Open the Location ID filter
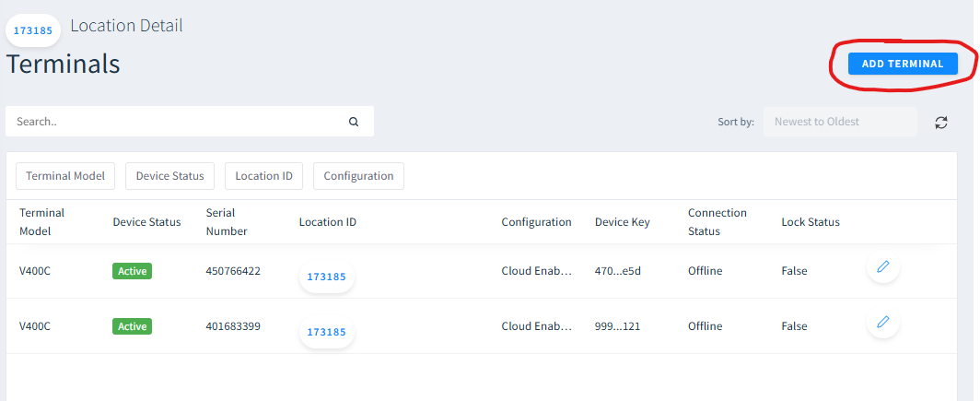This screenshot has width=980, height=401. point(263,176)
